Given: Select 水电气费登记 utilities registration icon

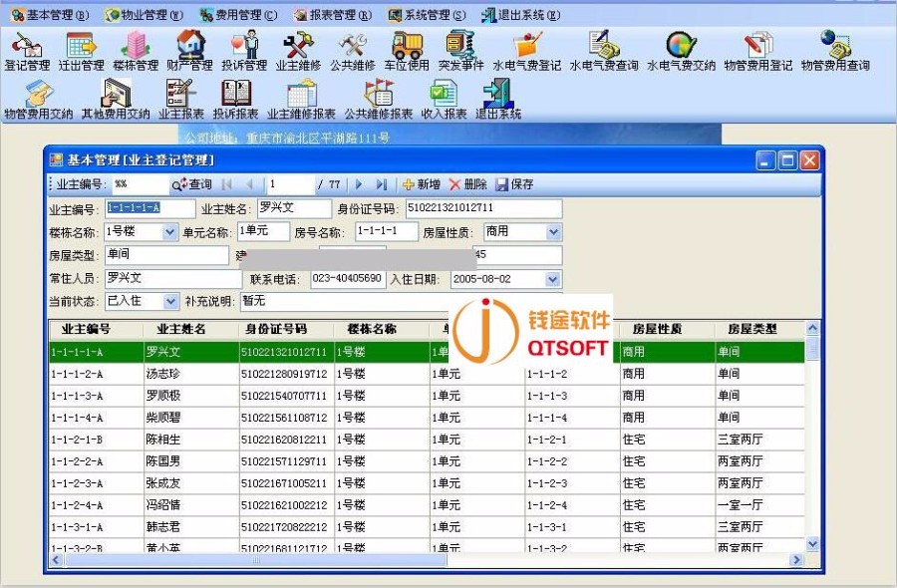Looking at the screenshot, I should click(x=526, y=48).
